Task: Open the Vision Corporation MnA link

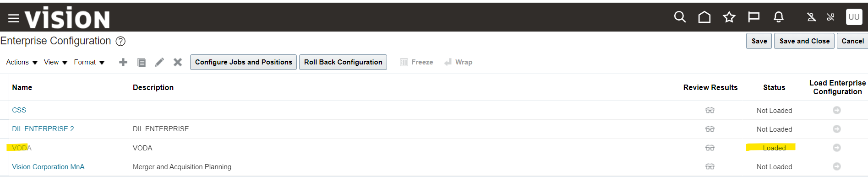Action: 48,167
